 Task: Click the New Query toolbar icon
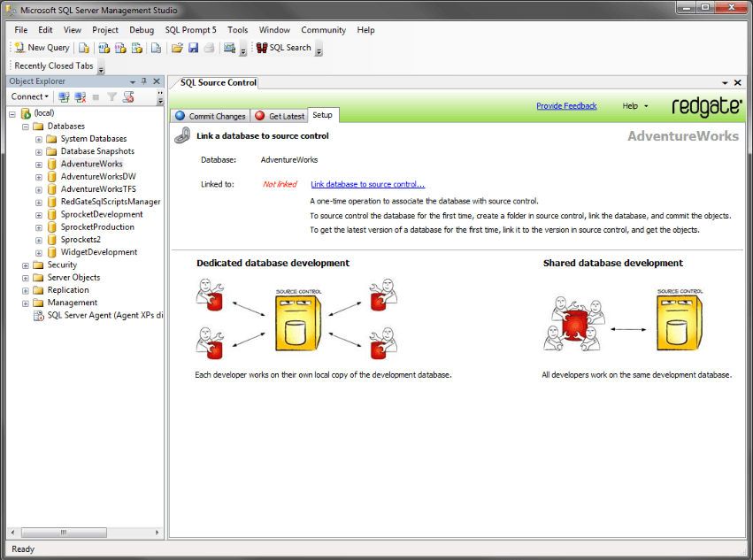[x=19, y=48]
